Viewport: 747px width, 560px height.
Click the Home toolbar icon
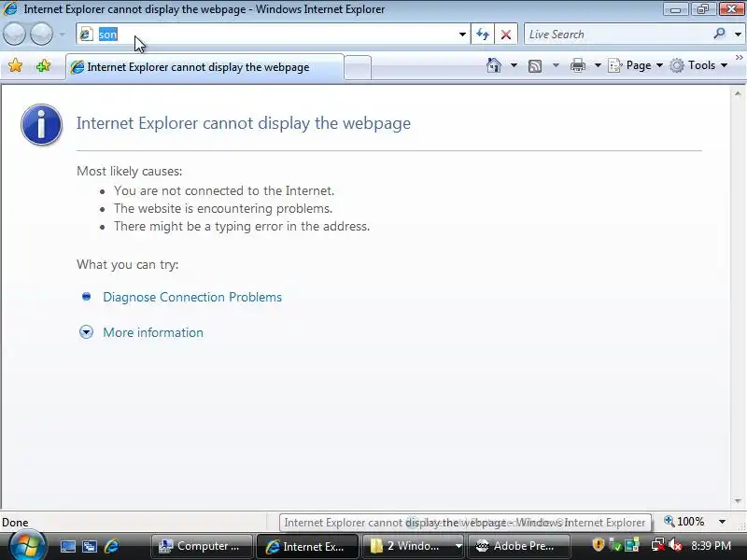494,65
